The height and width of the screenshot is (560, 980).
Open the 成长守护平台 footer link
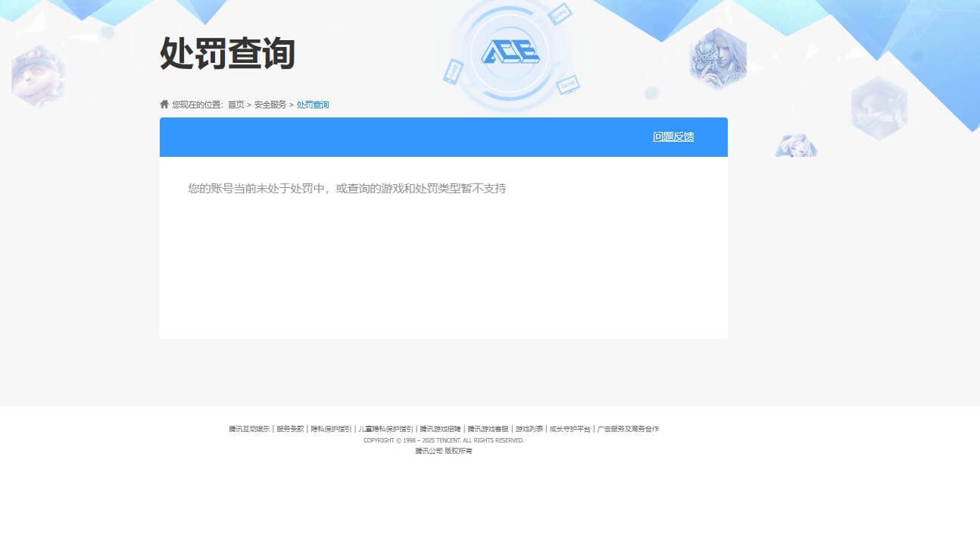click(x=568, y=429)
